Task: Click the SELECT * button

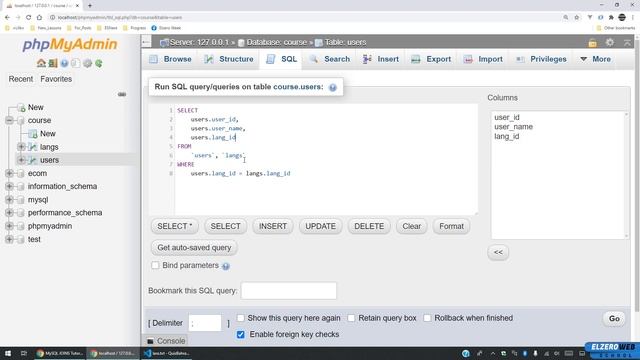Action: 175,227
